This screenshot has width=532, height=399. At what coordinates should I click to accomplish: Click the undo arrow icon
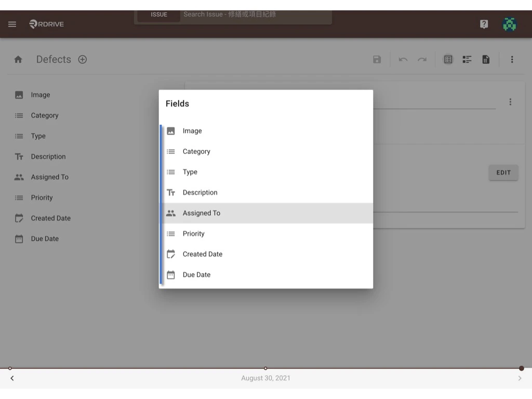tap(403, 59)
